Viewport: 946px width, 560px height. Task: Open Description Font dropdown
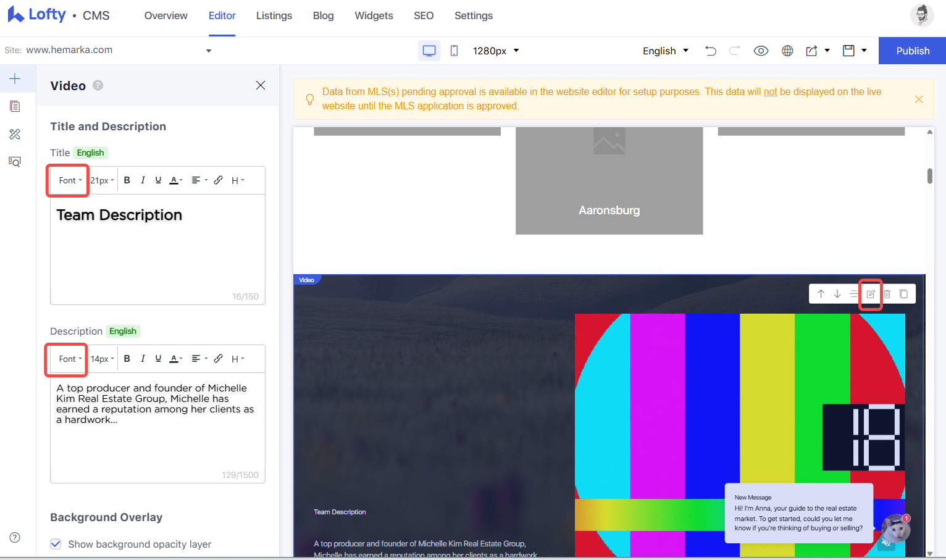[70, 359]
